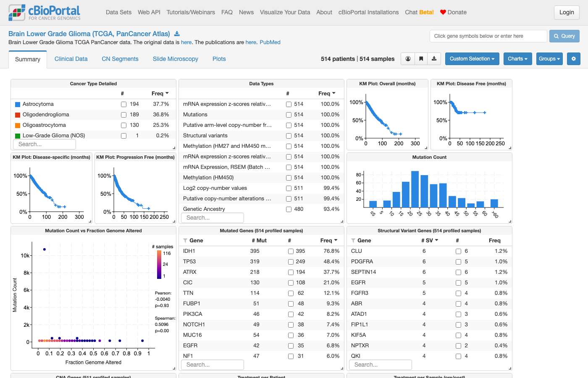Open the gear settings button
588x378 pixels.
tap(574, 59)
